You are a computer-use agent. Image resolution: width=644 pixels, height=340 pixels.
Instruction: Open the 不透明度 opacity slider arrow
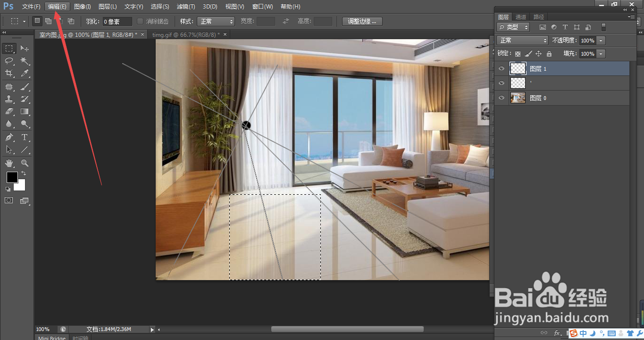tap(601, 41)
